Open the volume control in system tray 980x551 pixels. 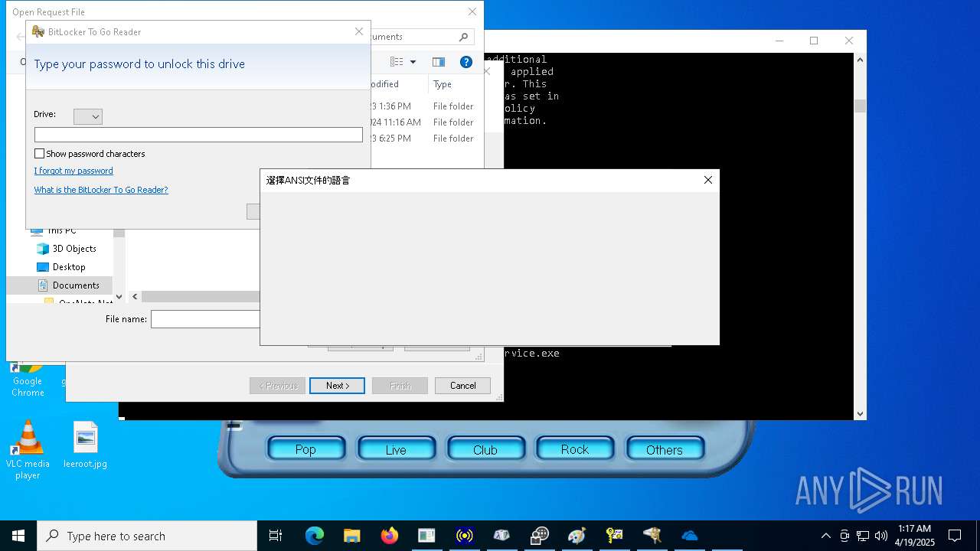pos(880,536)
